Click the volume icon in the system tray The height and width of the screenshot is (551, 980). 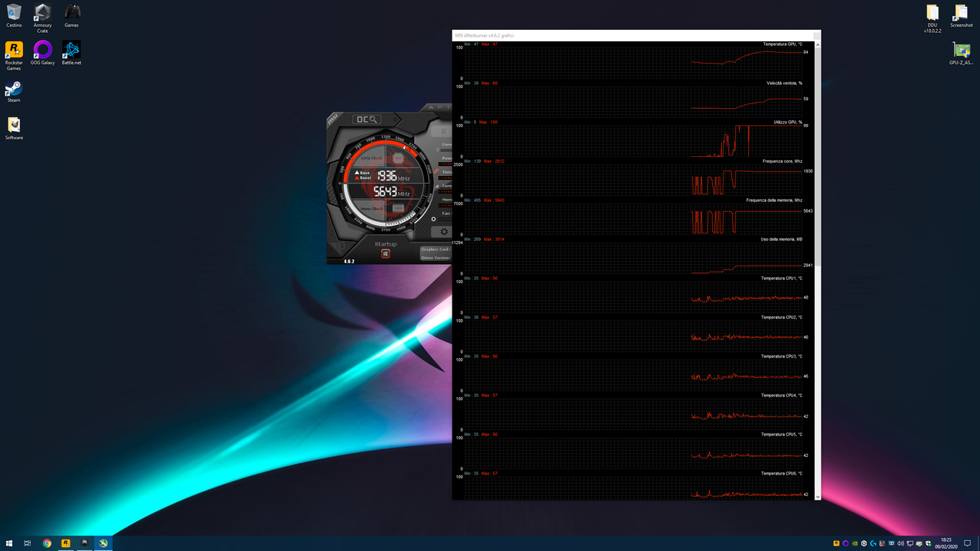click(x=901, y=543)
